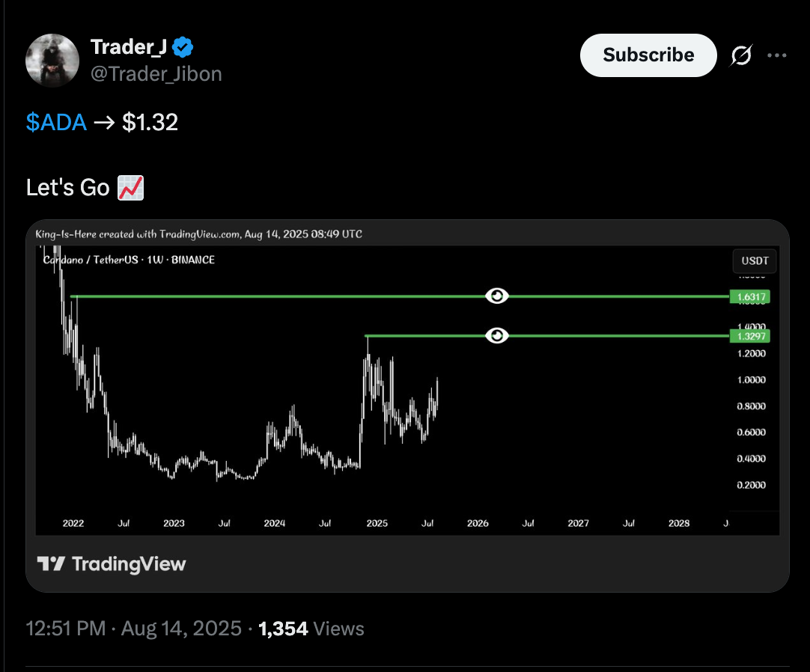Click the green 1.6317 price marker swatch
Image resolution: width=810 pixels, height=672 pixels.
pos(751,297)
